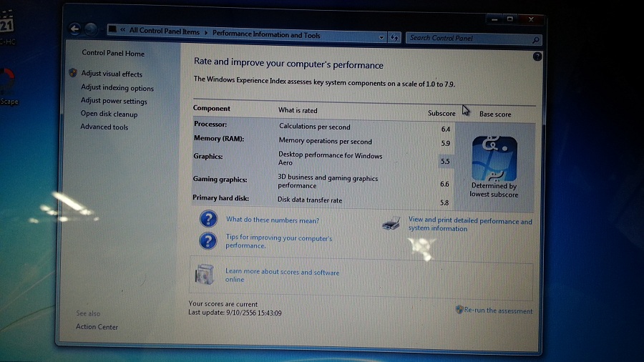Click the shield icon beside Adjust visual effects
Screen dimensions: 644x362
[x=73, y=73]
